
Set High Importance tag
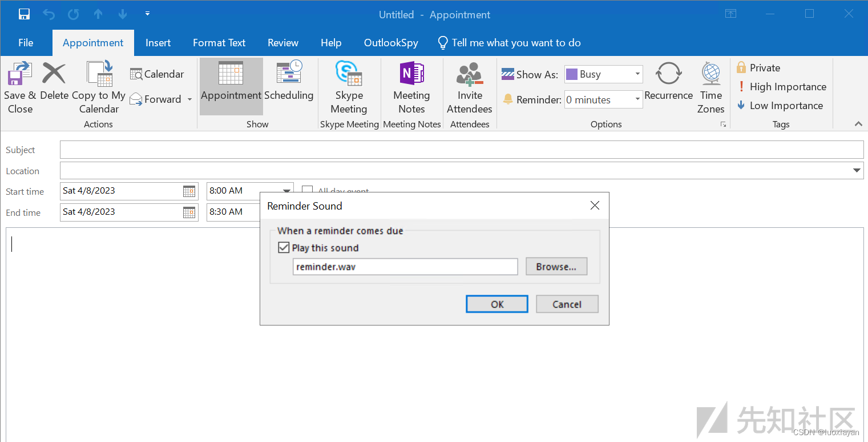coord(782,87)
